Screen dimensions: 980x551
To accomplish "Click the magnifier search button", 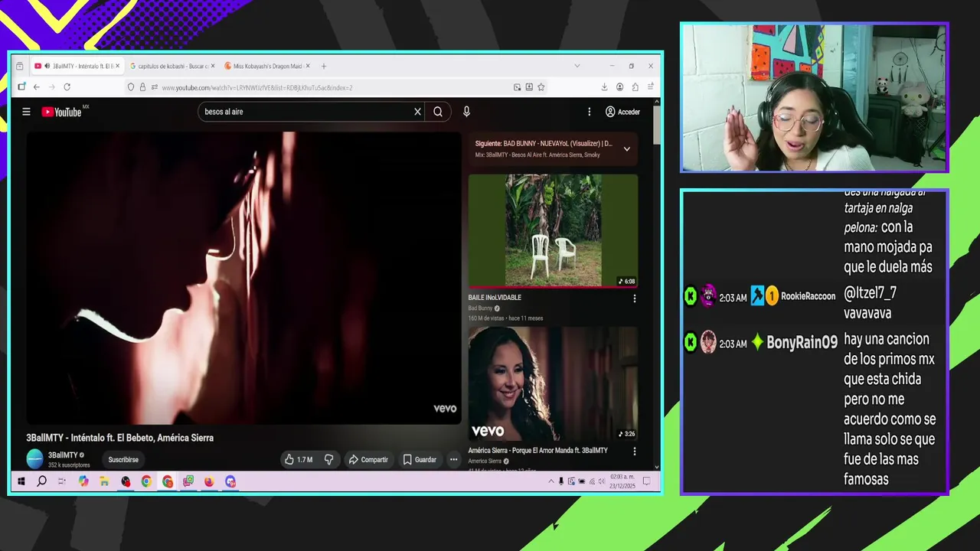I will (x=438, y=112).
